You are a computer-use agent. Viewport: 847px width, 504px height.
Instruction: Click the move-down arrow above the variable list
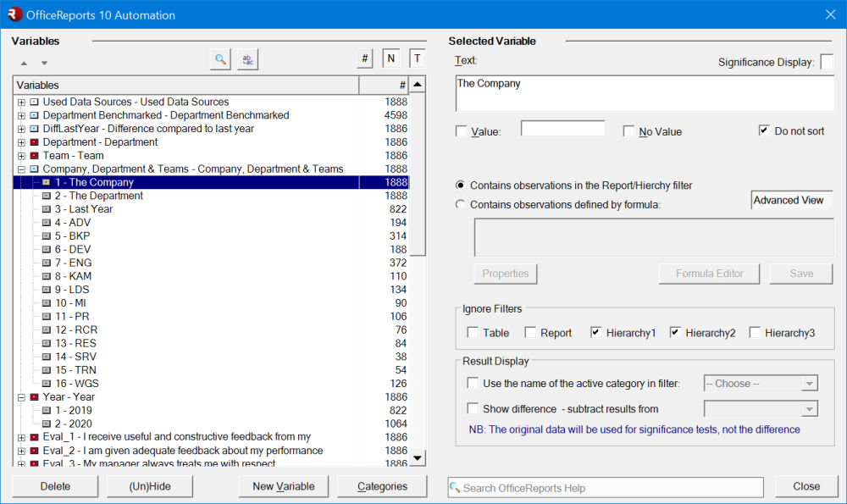[43, 62]
